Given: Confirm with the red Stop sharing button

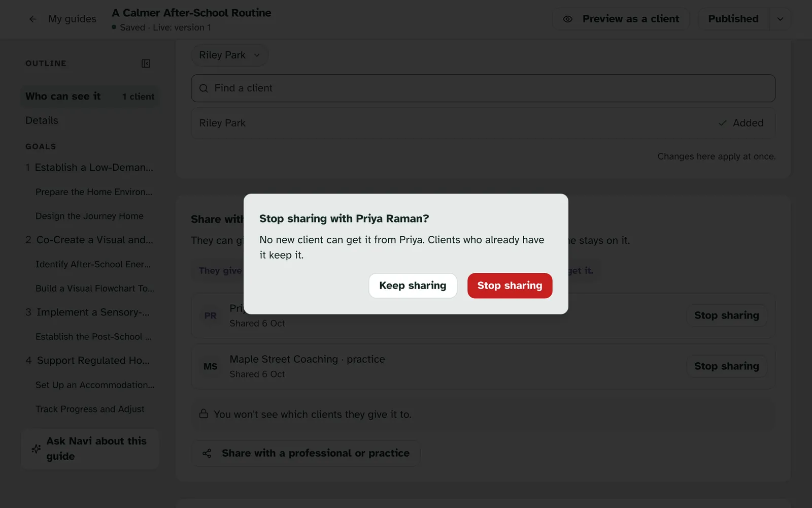Looking at the screenshot, I should [x=510, y=285].
